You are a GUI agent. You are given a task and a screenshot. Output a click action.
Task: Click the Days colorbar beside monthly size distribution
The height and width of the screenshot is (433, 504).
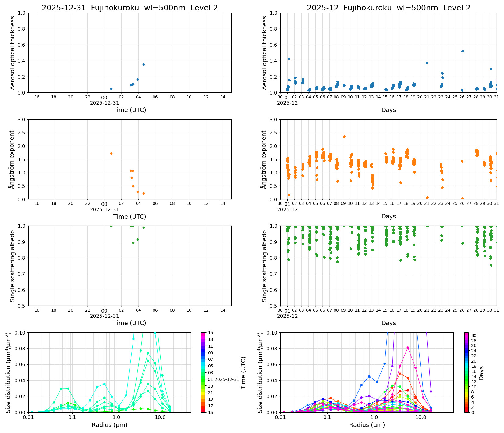tap(467, 372)
